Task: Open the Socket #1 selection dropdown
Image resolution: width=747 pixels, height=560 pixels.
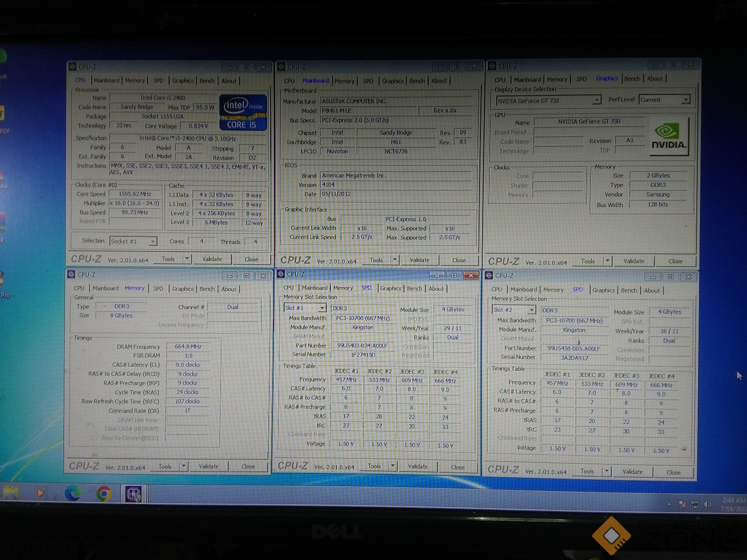Action: [152, 241]
